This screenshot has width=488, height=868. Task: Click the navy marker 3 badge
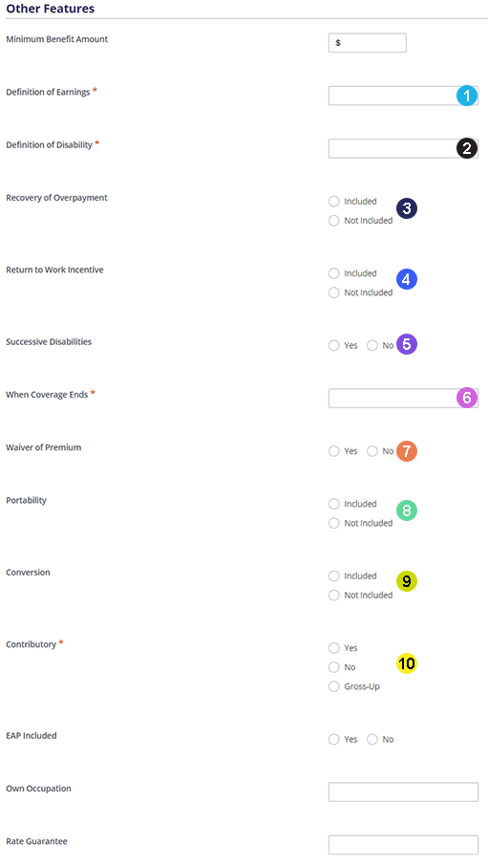pyautogui.click(x=407, y=208)
